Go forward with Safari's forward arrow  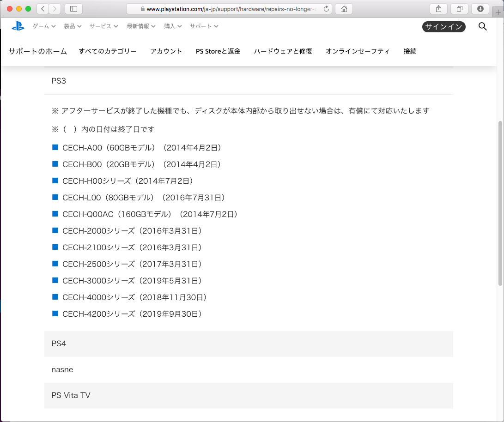(55, 9)
